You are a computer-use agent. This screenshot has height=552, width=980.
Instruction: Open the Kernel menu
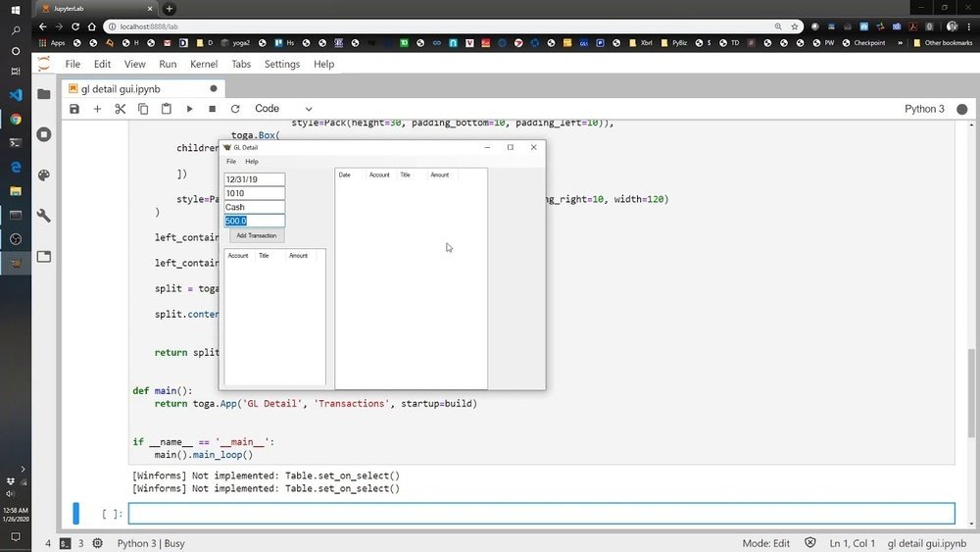point(204,64)
